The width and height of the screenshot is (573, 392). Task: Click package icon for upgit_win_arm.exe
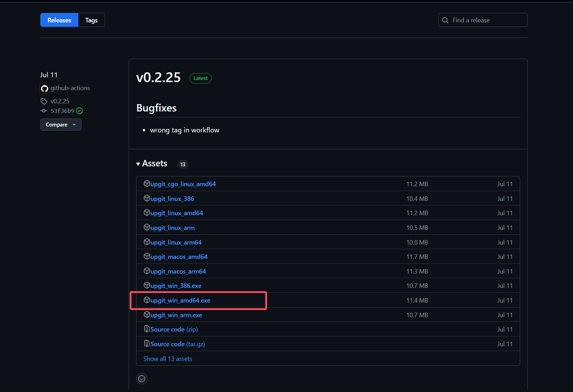(147, 314)
